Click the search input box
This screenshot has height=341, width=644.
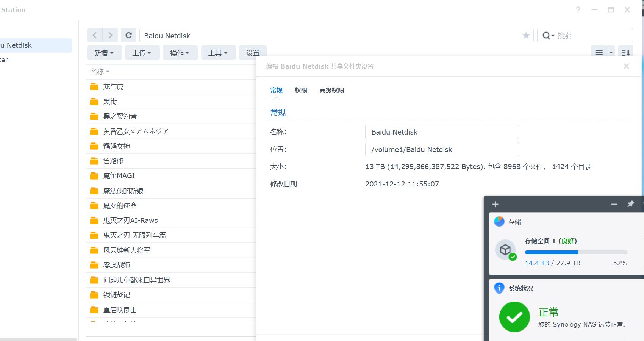click(x=594, y=36)
